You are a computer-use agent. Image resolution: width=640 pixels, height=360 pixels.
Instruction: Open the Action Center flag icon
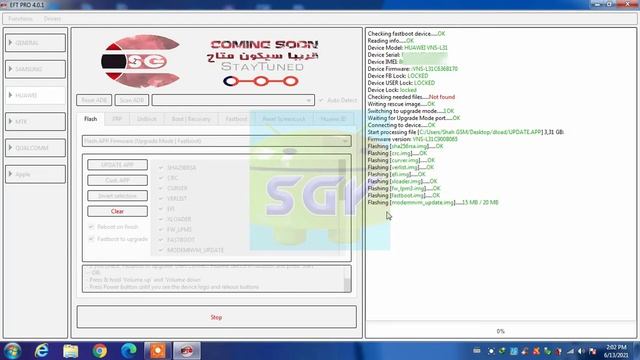pyautogui.click(x=593, y=351)
